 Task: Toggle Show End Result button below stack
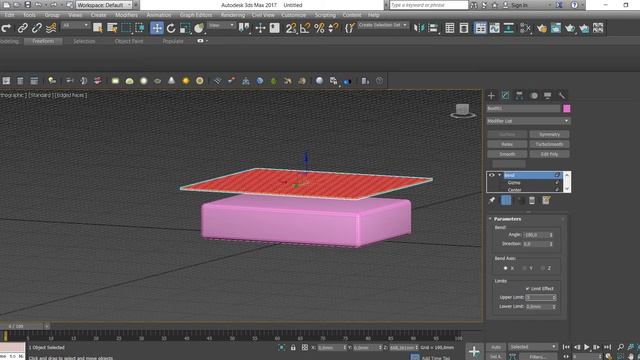[x=506, y=200]
